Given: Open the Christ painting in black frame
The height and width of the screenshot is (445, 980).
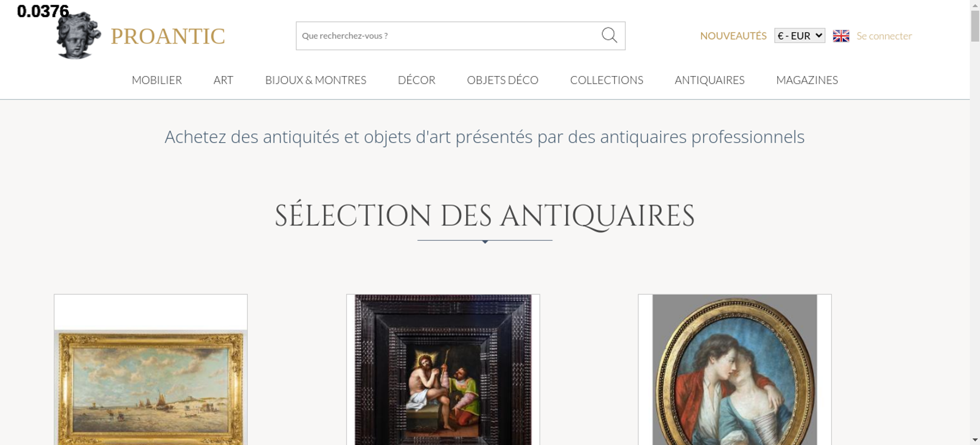Looking at the screenshot, I should (443, 370).
